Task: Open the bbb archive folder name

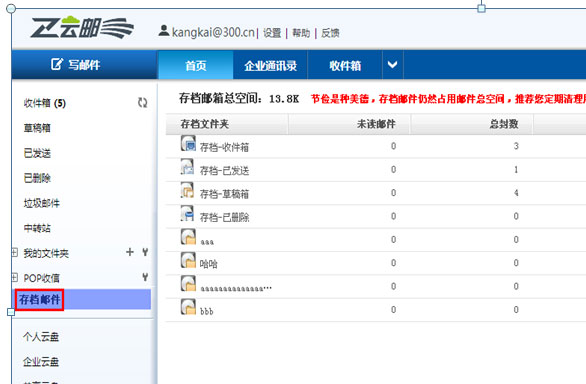Action: [x=206, y=311]
